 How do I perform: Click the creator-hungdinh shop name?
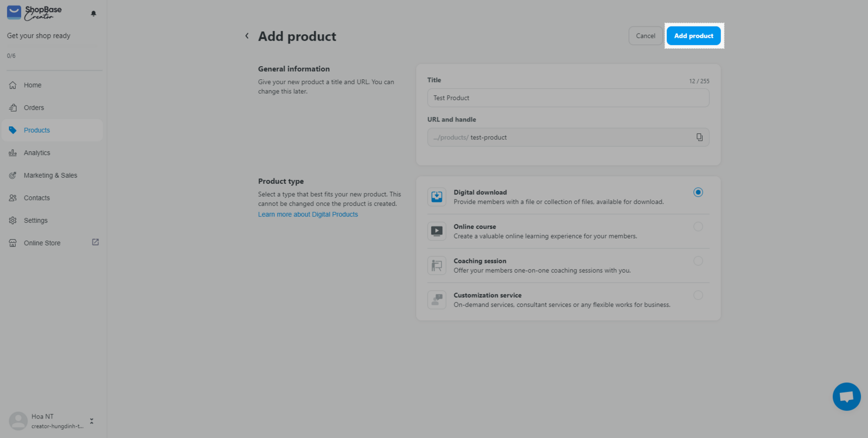coord(58,427)
